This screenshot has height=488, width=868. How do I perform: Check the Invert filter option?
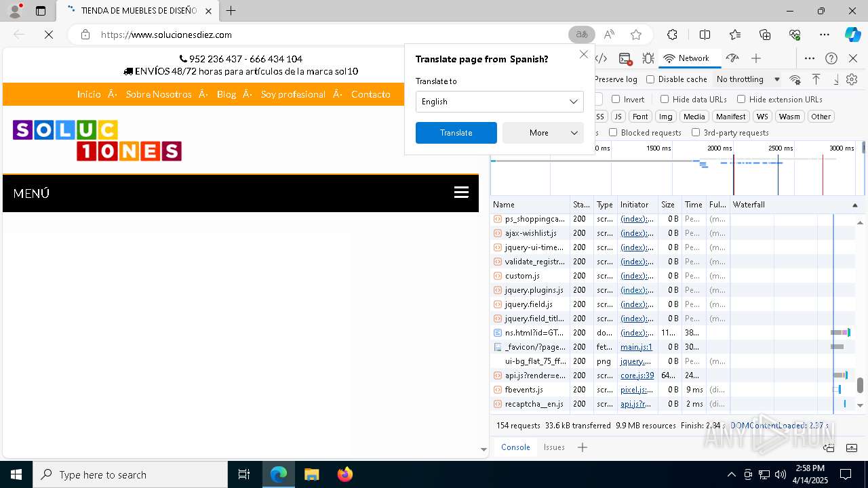tap(616, 99)
